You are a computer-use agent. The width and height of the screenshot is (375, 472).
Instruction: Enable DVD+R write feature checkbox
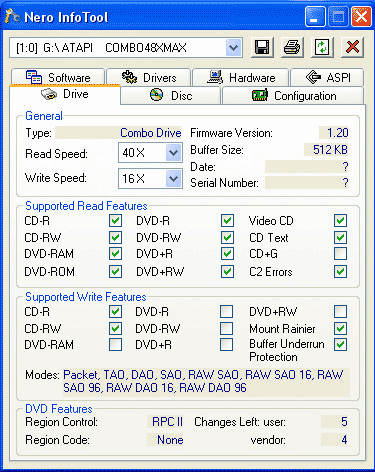click(227, 345)
